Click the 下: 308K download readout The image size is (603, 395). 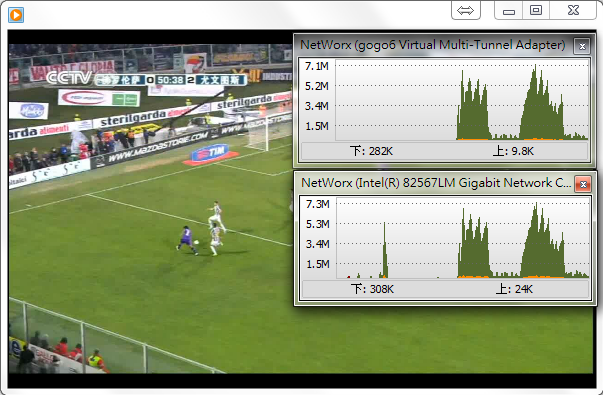click(x=372, y=289)
